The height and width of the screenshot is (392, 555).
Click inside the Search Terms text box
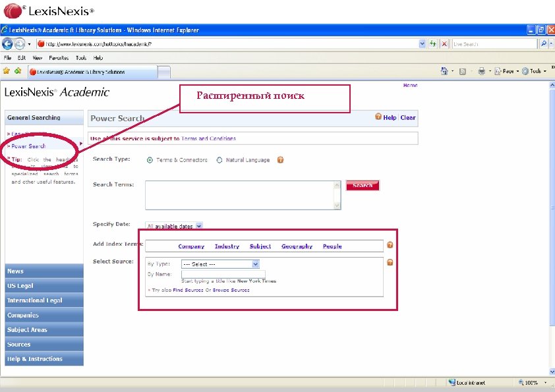240,195
